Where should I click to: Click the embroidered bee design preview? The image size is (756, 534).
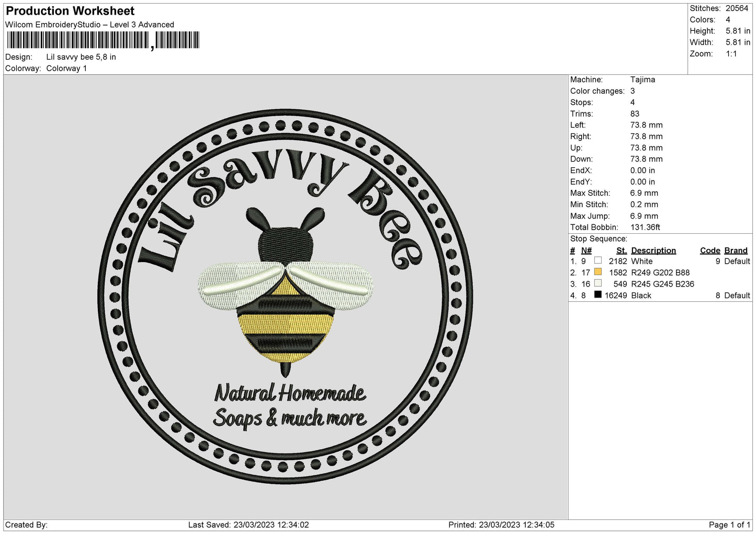click(x=286, y=297)
